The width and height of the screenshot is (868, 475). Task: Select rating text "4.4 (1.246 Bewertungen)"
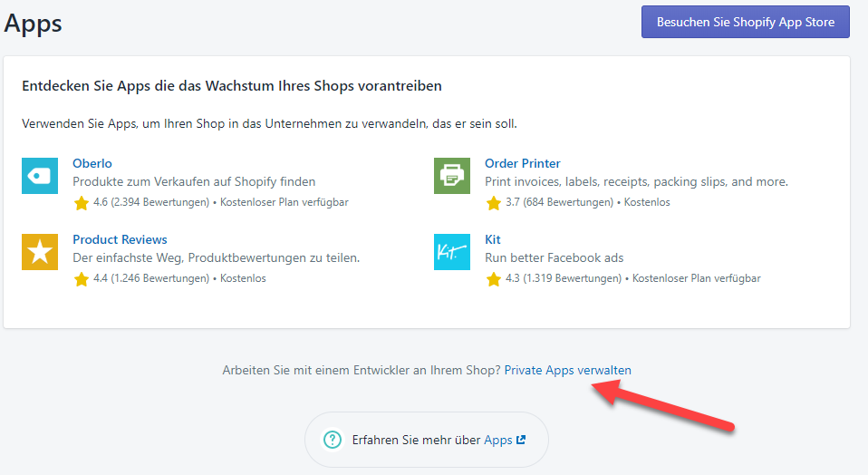pyautogui.click(x=151, y=278)
